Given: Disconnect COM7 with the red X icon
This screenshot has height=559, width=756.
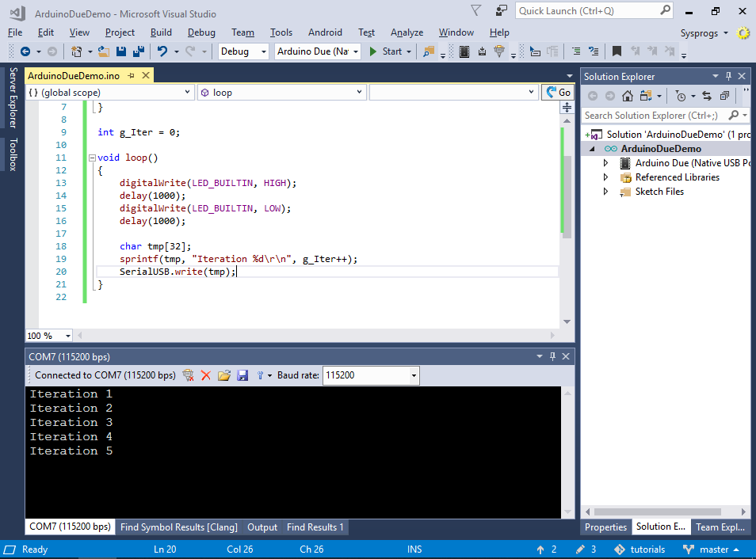Looking at the screenshot, I should pyautogui.click(x=206, y=375).
